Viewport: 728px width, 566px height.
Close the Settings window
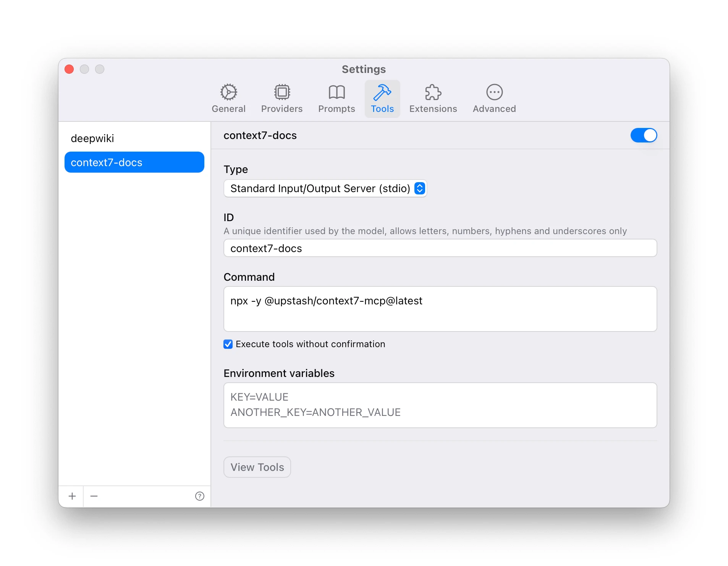(x=69, y=69)
